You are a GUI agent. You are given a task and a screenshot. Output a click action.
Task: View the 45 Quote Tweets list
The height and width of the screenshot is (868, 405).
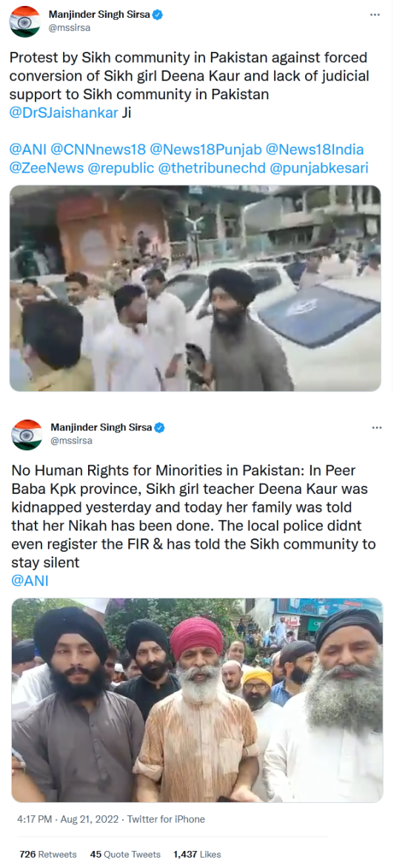(125, 854)
